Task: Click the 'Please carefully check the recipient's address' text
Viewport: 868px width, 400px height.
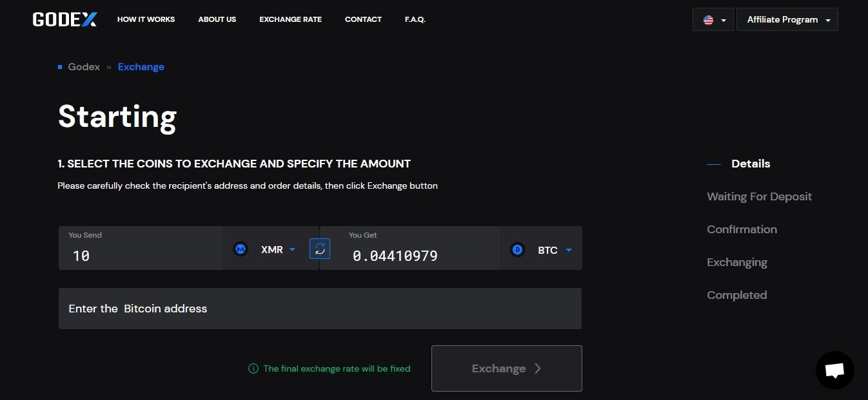Action: click(248, 186)
